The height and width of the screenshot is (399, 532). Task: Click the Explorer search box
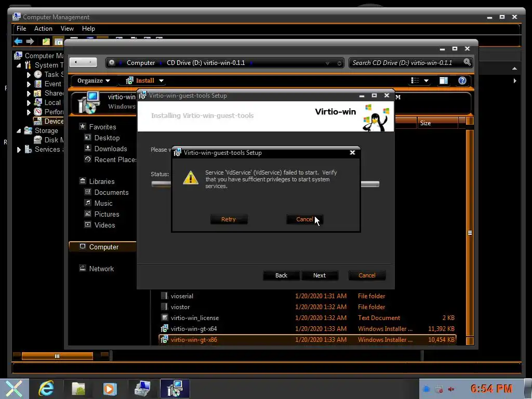[x=406, y=63]
